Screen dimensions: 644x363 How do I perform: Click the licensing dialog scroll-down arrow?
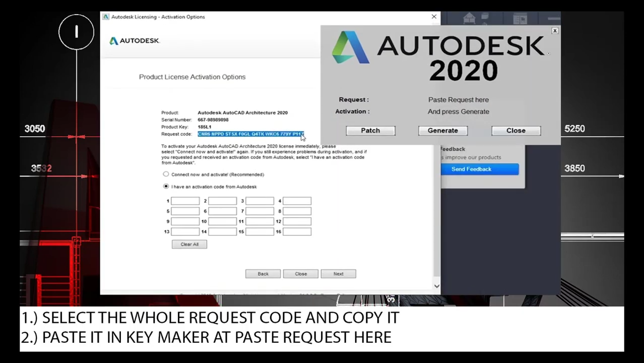click(x=436, y=286)
